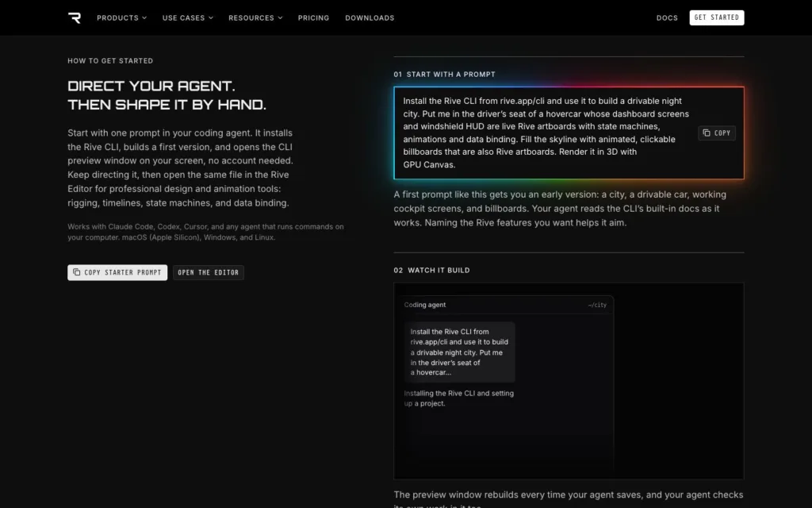Click the "01 Start with a prompt" heading

[x=444, y=74]
